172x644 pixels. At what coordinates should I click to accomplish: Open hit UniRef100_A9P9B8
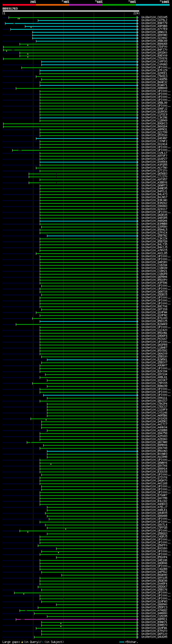point(154,26)
